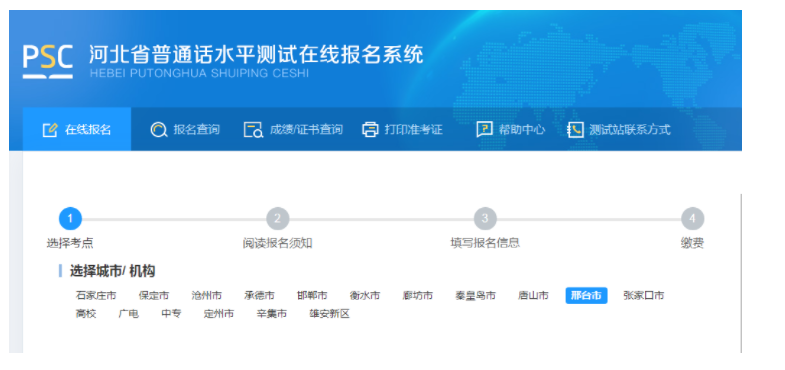Choose 雄安新区 option
Viewport: 785px width, 370px height.
coord(329,314)
